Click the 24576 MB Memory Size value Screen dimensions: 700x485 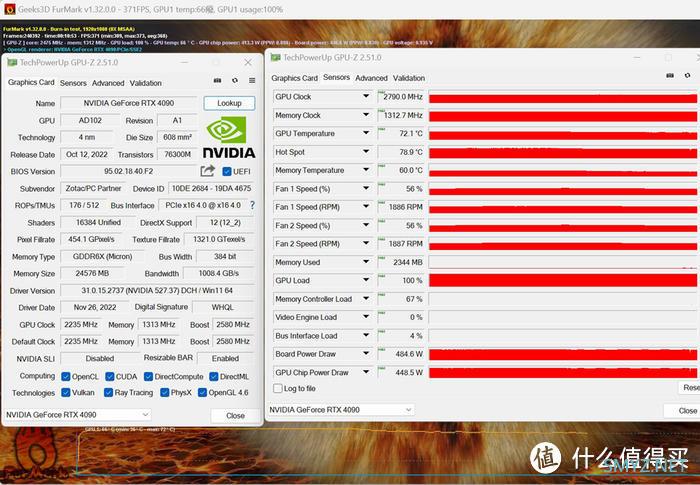click(92, 273)
